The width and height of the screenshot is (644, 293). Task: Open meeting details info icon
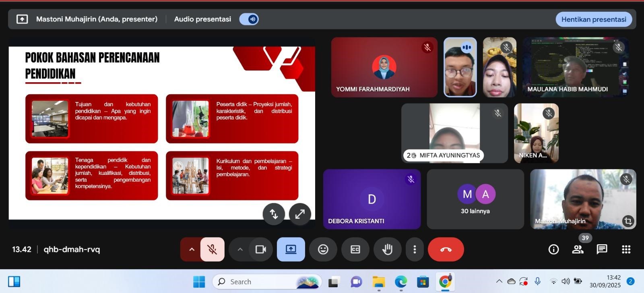click(x=553, y=249)
